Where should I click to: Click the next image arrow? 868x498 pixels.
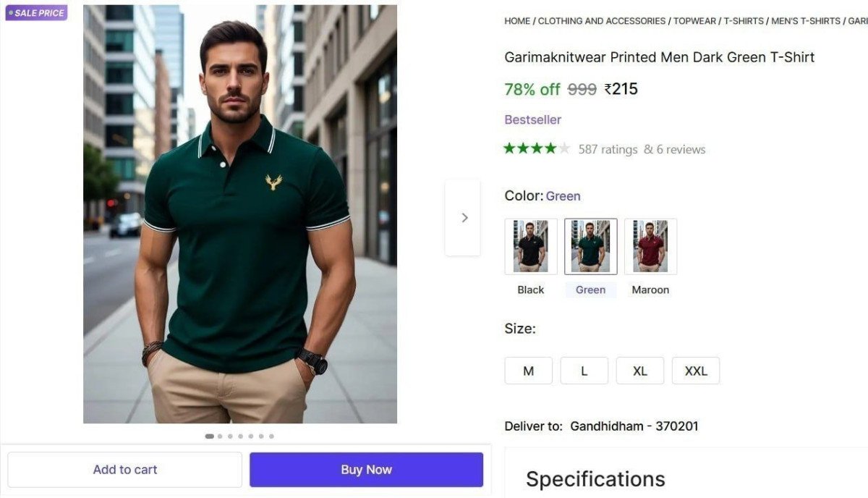pos(464,217)
